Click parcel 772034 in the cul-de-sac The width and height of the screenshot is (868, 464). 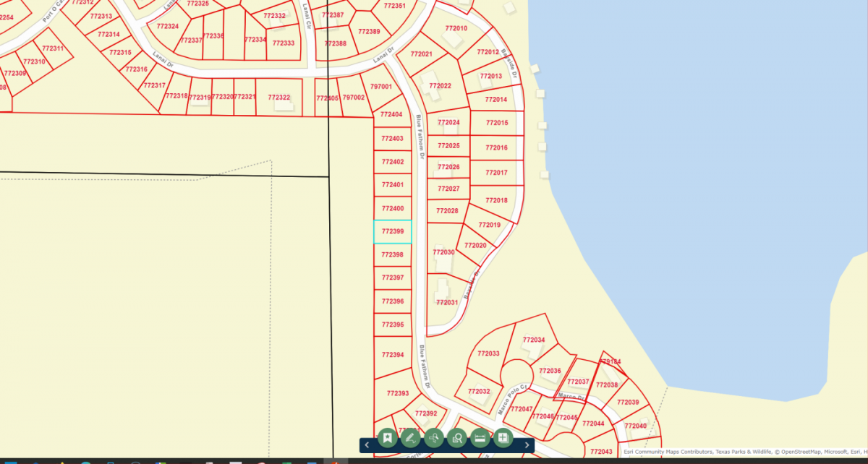coord(535,338)
